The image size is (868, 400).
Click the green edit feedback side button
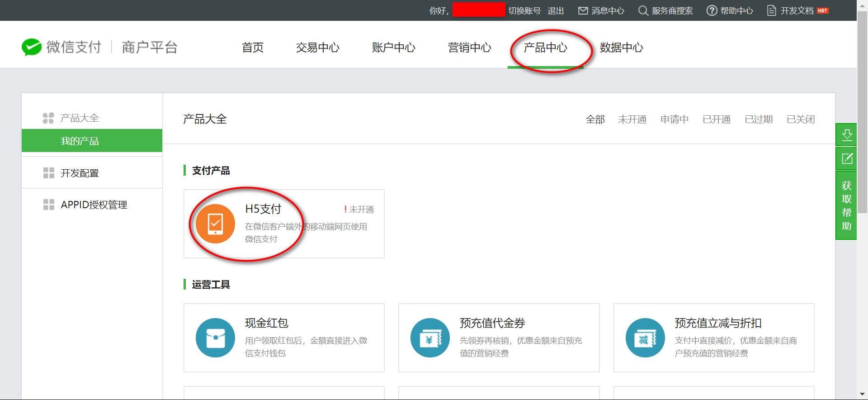coord(846,158)
